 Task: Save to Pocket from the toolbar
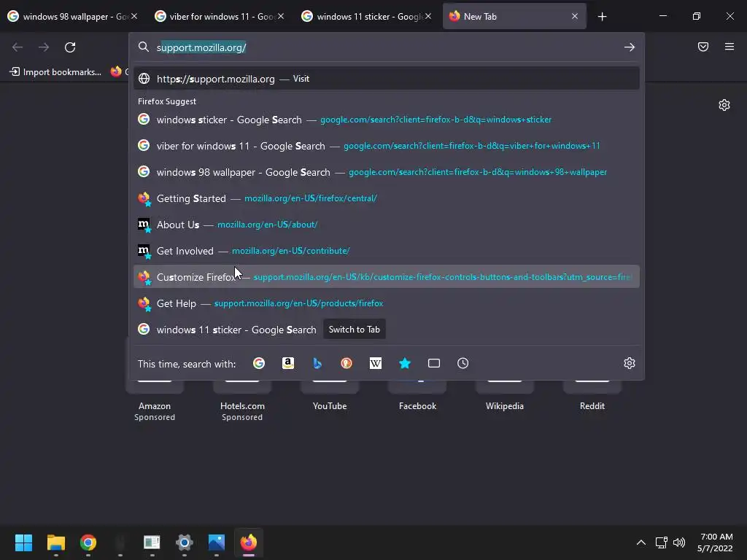coord(703,47)
